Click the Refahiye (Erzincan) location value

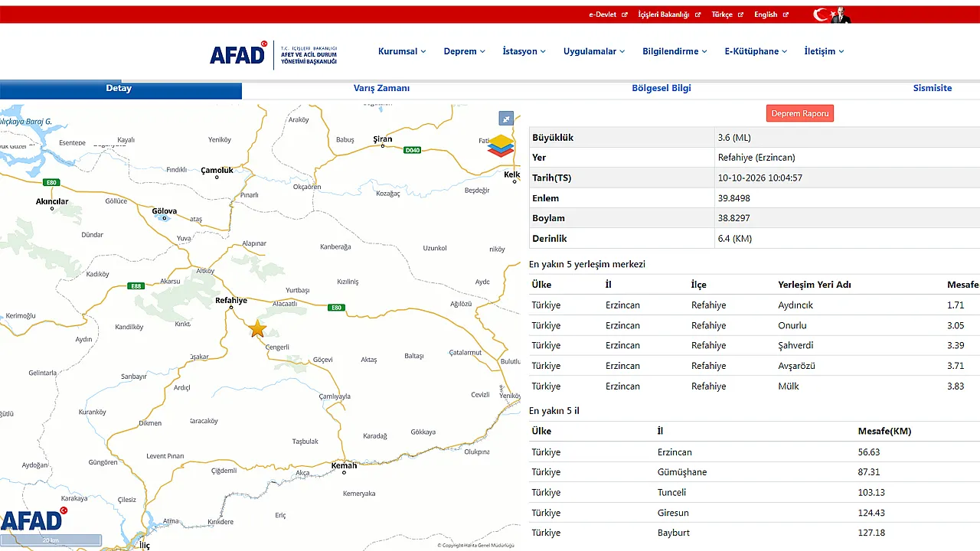point(756,158)
